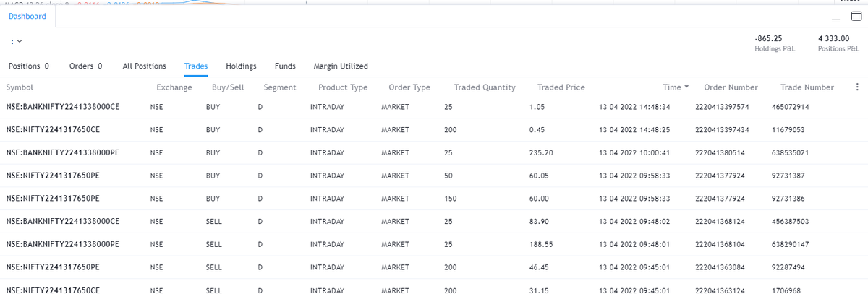Viewport: 868px width, 307px height.
Task: Select the NIFTY2241317650CE trade bought at 0.45
Action: click(x=434, y=130)
